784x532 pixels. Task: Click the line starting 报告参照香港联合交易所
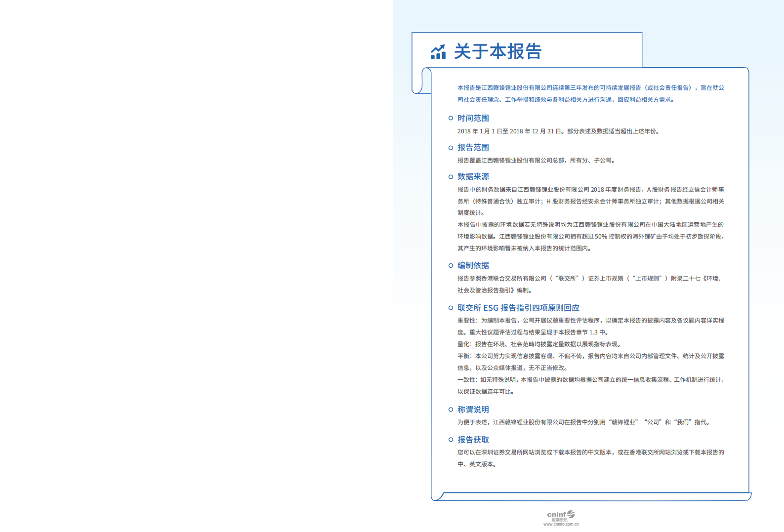tap(591, 279)
